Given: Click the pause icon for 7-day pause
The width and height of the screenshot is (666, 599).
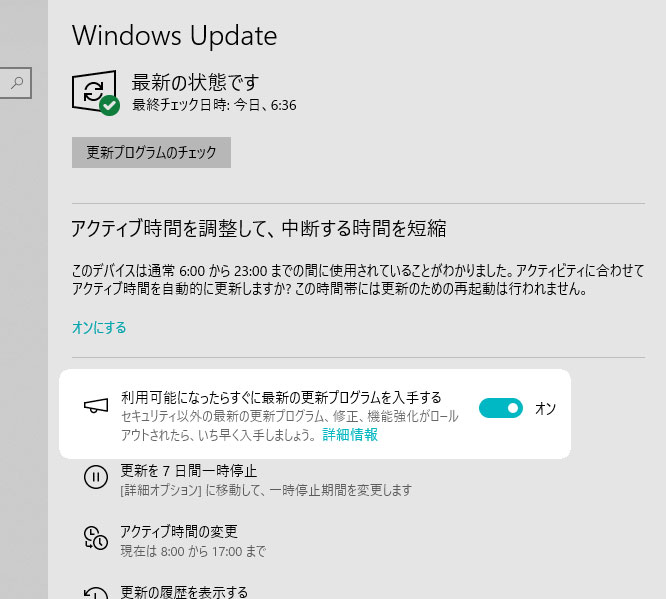Looking at the screenshot, I should point(96,477).
